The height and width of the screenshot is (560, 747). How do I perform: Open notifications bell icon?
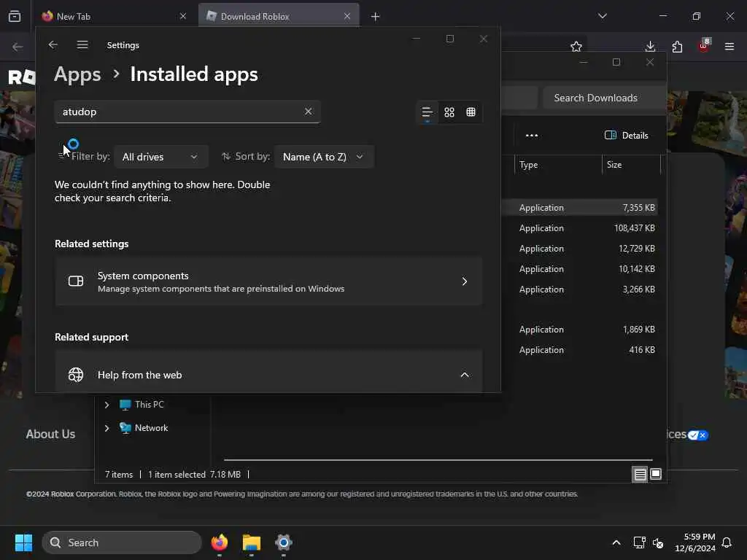(x=727, y=542)
